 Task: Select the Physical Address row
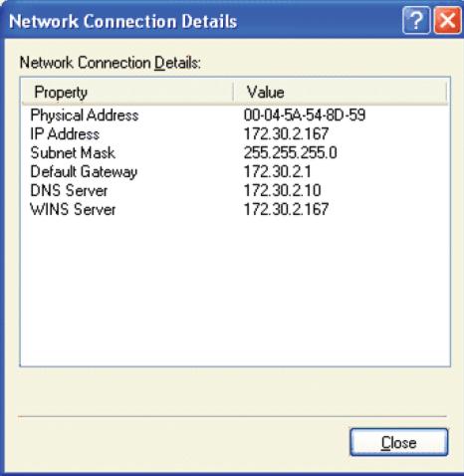click(235, 116)
